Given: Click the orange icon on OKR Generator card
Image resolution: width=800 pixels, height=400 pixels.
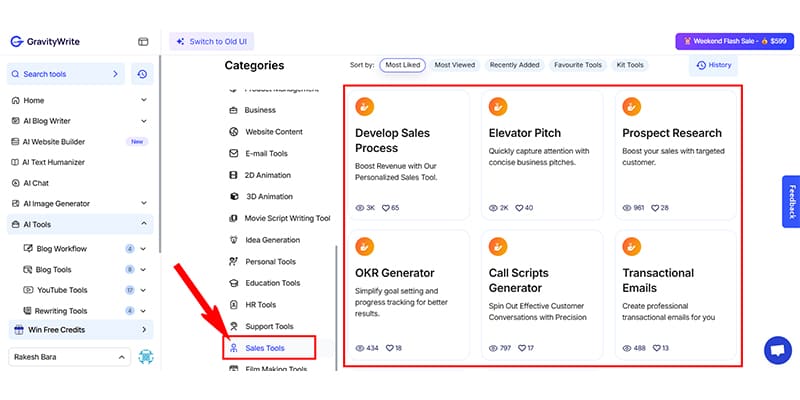Looking at the screenshot, I should (365, 246).
